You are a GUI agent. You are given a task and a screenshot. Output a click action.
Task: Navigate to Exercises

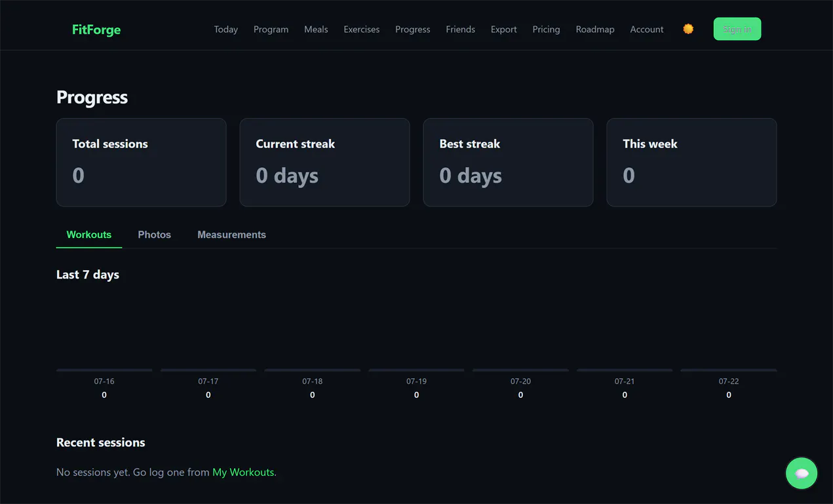click(x=362, y=29)
